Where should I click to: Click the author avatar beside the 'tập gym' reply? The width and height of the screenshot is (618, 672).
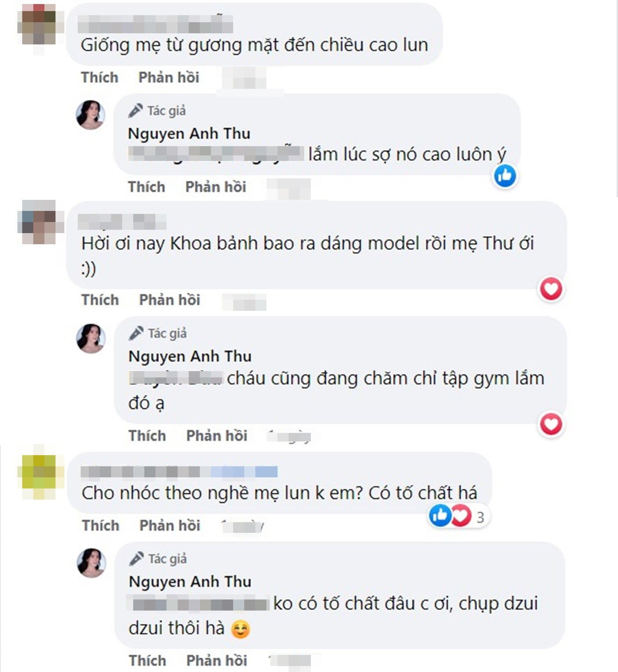(91, 339)
